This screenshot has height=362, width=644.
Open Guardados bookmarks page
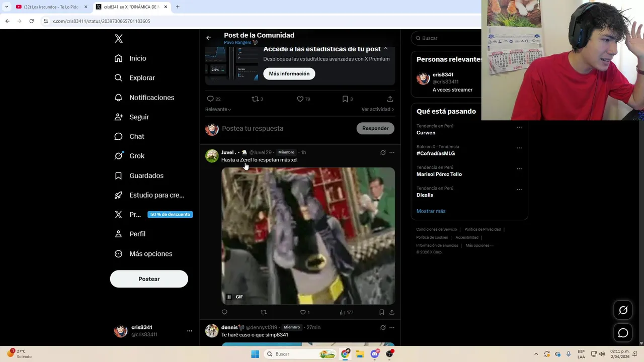pyautogui.click(x=139, y=175)
